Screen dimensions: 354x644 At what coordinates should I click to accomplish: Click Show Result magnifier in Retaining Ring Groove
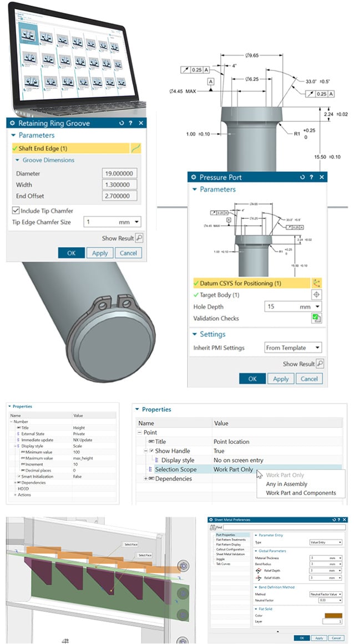(139, 238)
